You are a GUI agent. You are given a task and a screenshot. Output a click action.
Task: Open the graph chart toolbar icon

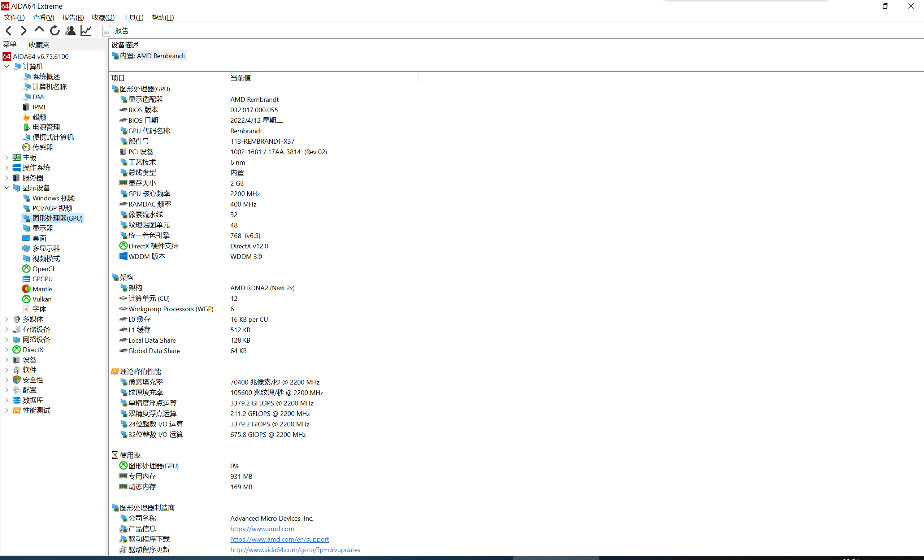[x=86, y=30]
